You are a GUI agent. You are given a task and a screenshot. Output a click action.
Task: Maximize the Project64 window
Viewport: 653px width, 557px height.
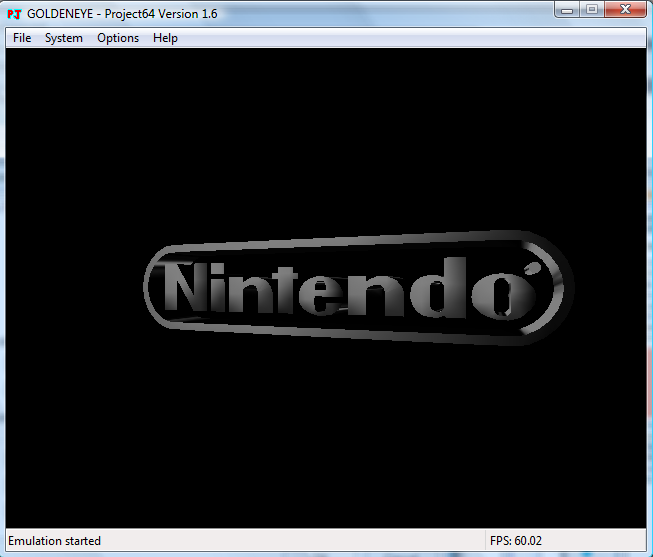(592, 9)
